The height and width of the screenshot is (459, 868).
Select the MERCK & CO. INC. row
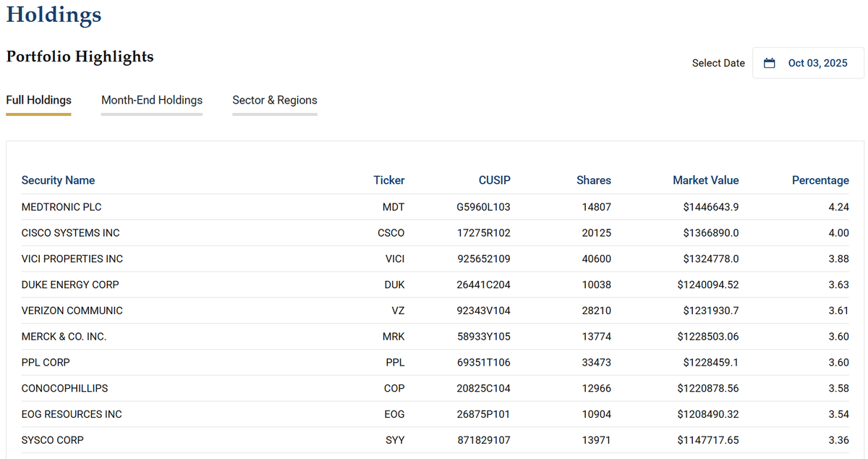click(x=435, y=337)
